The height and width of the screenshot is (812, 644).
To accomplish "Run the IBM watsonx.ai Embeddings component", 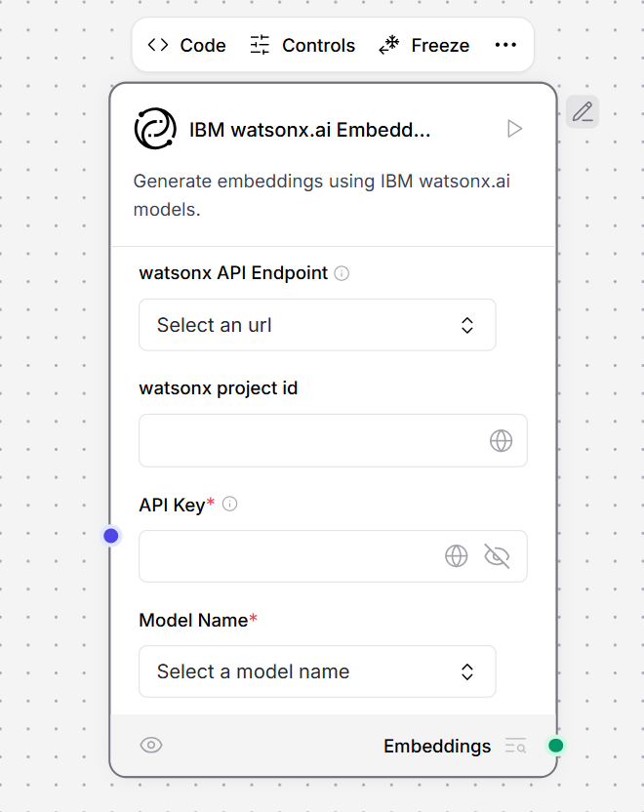I will (x=514, y=128).
